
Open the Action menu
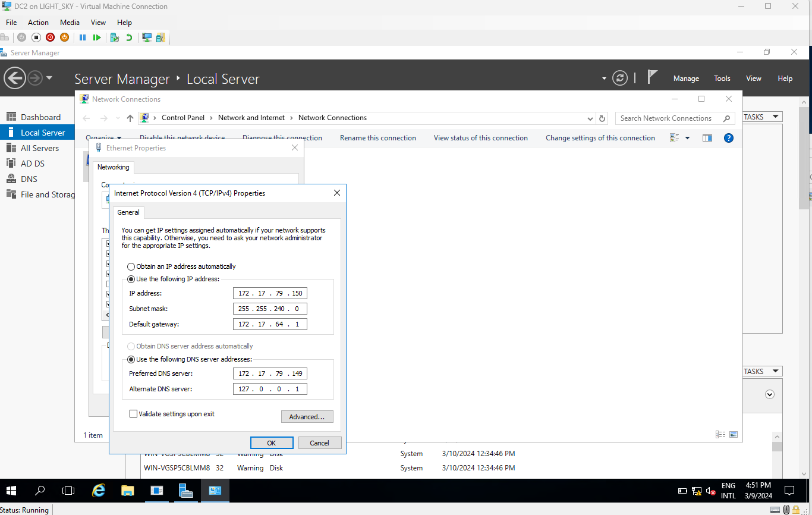pos(38,23)
